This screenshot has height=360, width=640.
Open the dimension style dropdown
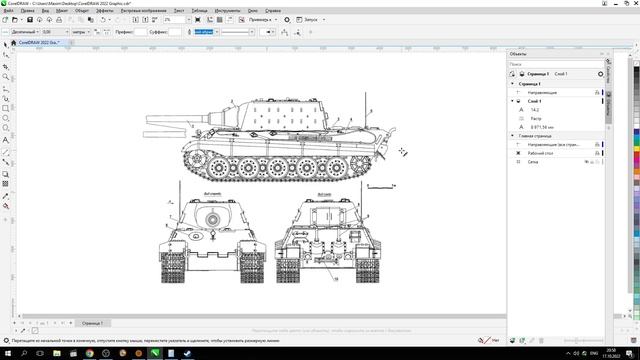pos(38,32)
